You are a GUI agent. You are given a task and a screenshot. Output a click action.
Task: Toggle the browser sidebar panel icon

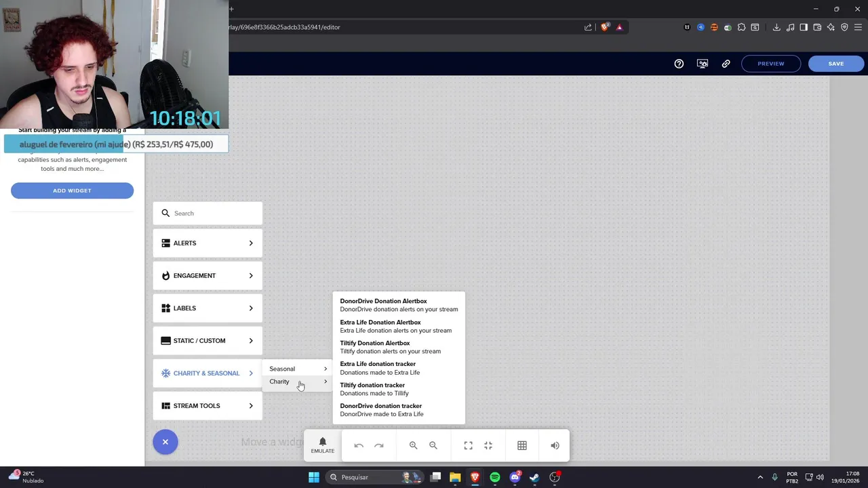click(x=804, y=27)
